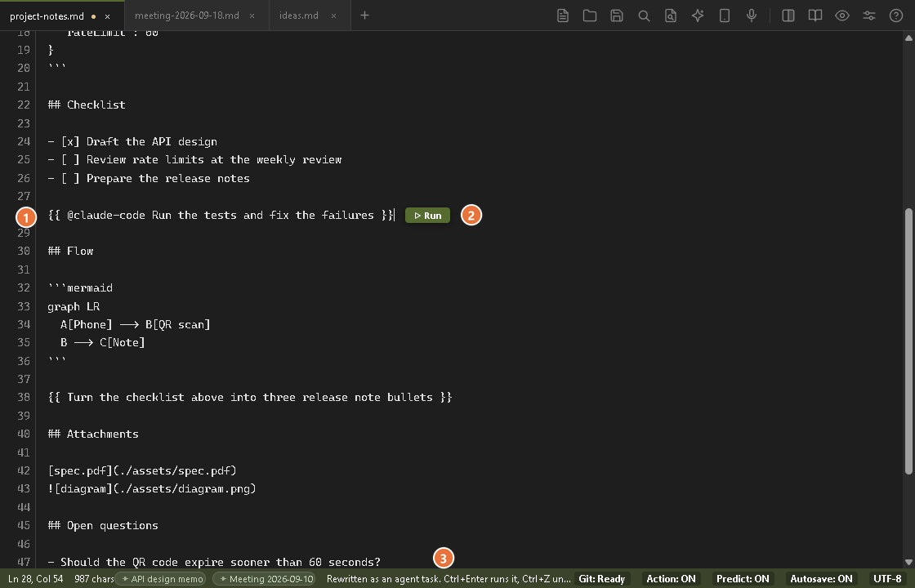Click the scrollbar down arrow

click(908, 563)
